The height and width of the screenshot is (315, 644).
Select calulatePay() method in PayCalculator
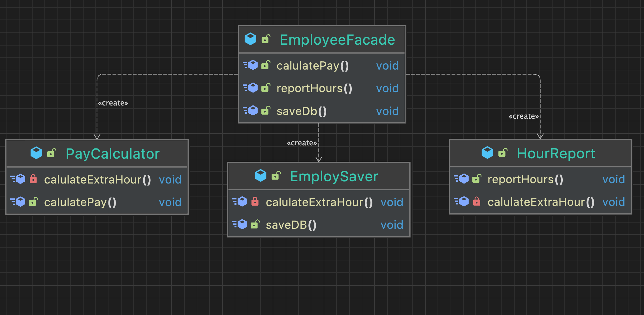coord(80,202)
